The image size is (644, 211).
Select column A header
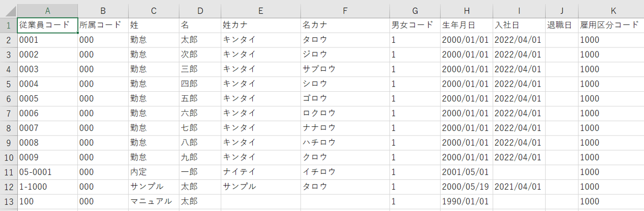47,10
